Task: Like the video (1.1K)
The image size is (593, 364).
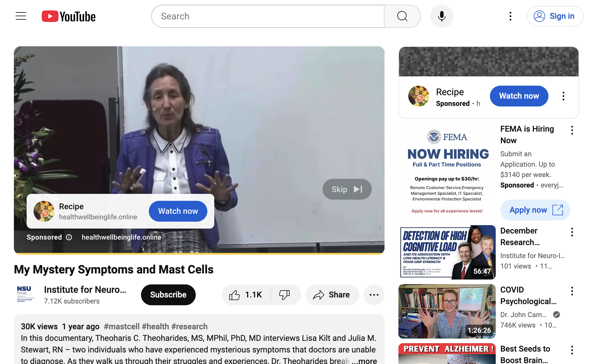Action: coord(246,295)
